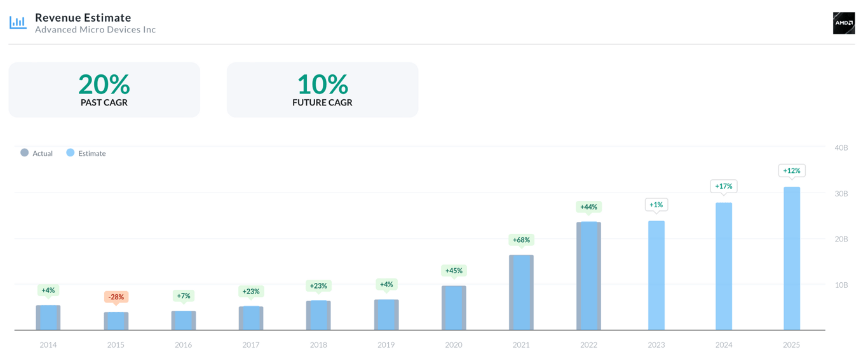Click the 2014 x-axis year label
The width and height of the screenshot is (868, 361).
pyautogui.click(x=48, y=345)
